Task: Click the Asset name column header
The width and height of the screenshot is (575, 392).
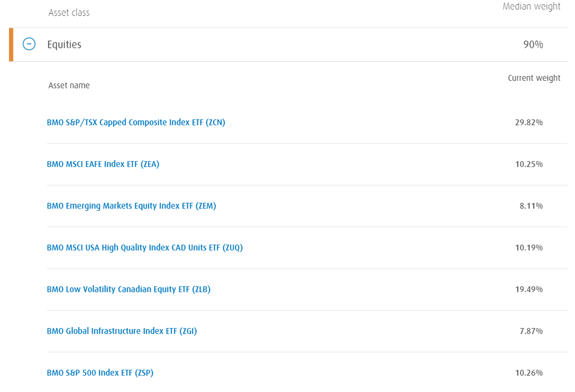Action: pyautogui.click(x=69, y=85)
